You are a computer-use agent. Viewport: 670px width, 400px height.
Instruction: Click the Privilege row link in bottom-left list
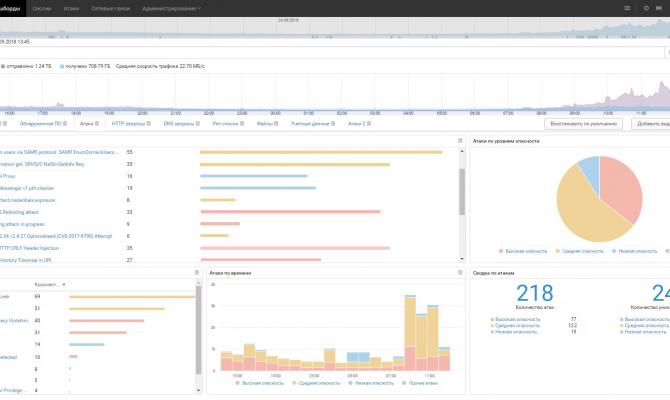pos(13,390)
